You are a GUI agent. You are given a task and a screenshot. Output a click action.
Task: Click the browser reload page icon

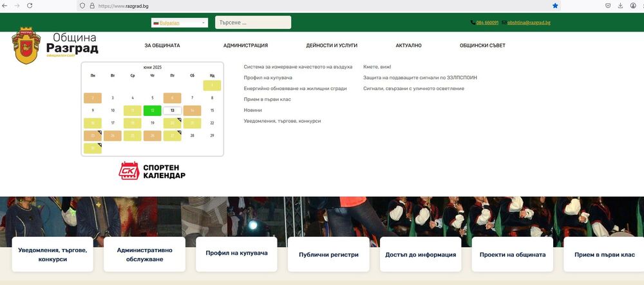(x=30, y=5)
